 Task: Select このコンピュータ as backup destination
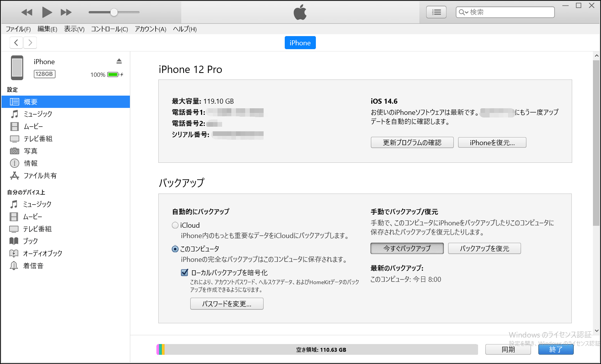click(x=175, y=249)
